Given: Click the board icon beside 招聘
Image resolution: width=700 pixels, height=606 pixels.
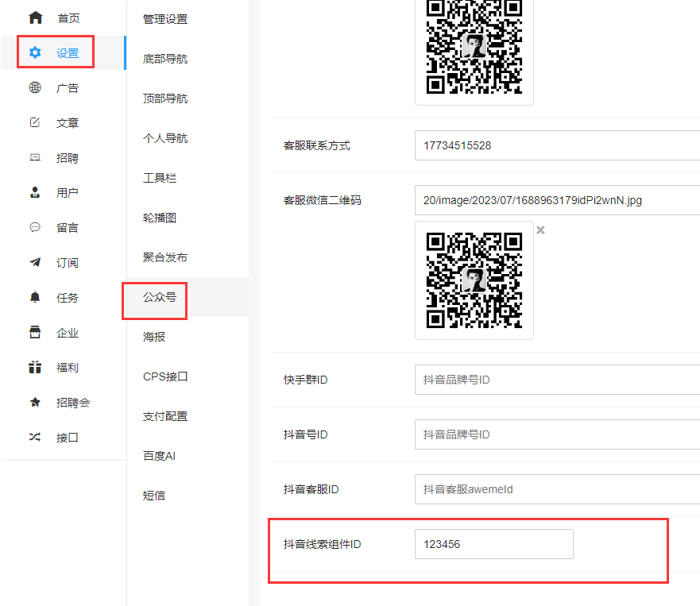Looking at the screenshot, I should tap(35, 157).
